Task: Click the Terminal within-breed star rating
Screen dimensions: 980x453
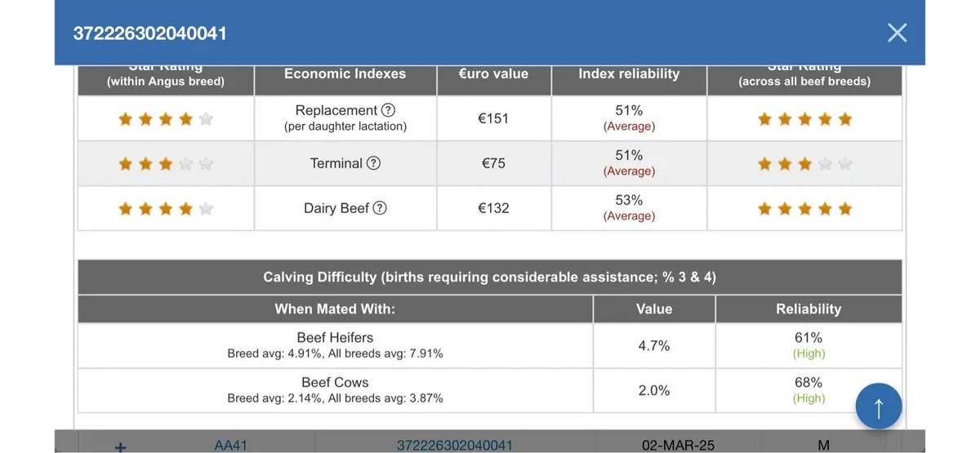Action: [166, 164]
